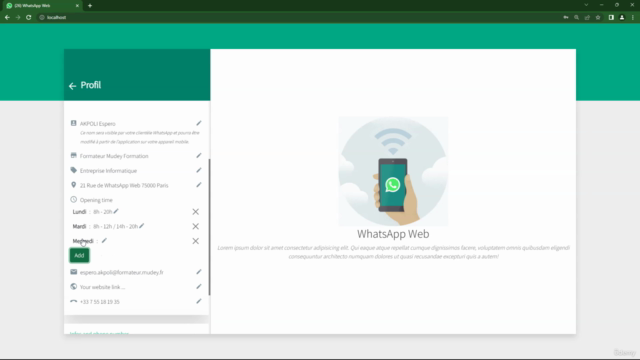Edit Mercredi opening hours pencil
This screenshot has height=360, width=640.
(104, 240)
